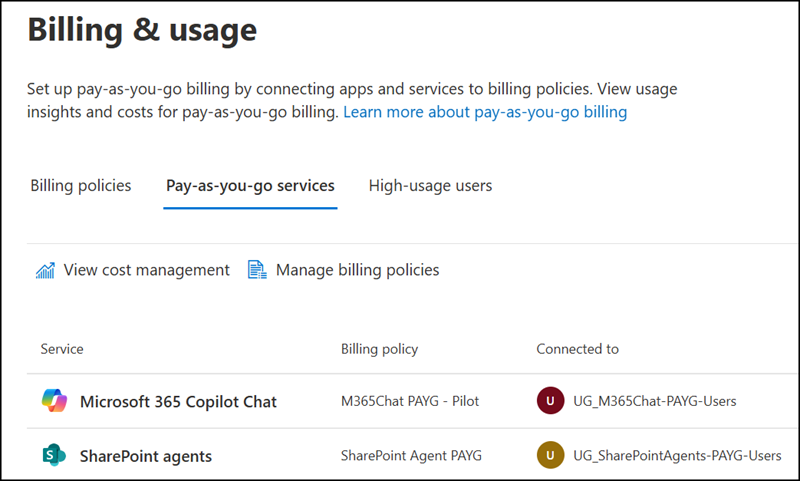This screenshot has height=481, width=800.
Task: Click the Connected to column header
Action: 577,349
